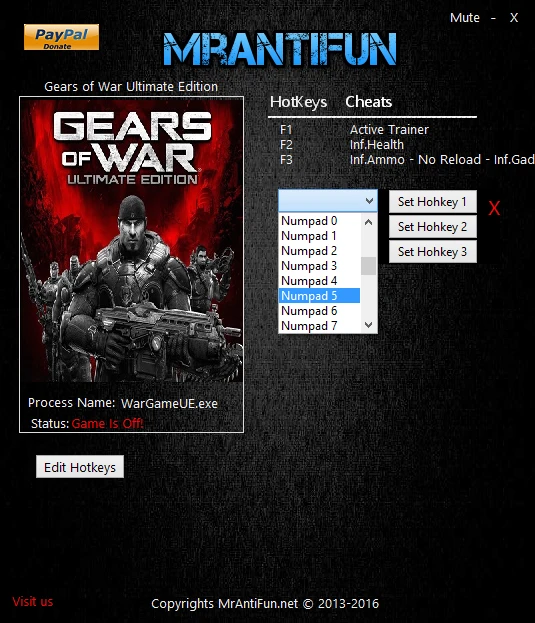Choose Numpad 0 from the list
The width and height of the screenshot is (535, 623).
click(319, 221)
